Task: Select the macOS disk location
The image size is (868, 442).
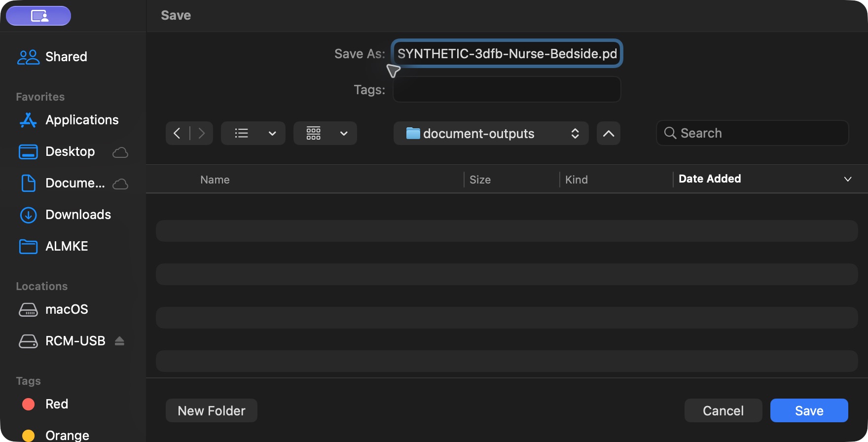Action: coord(53,309)
